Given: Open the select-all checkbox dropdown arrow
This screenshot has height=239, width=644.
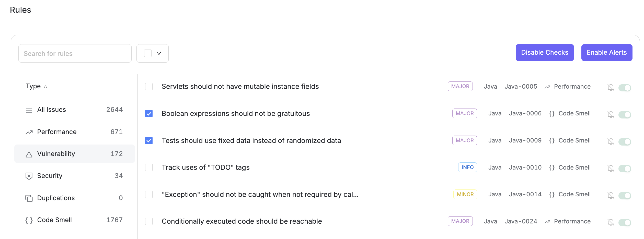Looking at the screenshot, I should pyautogui.click(x=159, y=53).
